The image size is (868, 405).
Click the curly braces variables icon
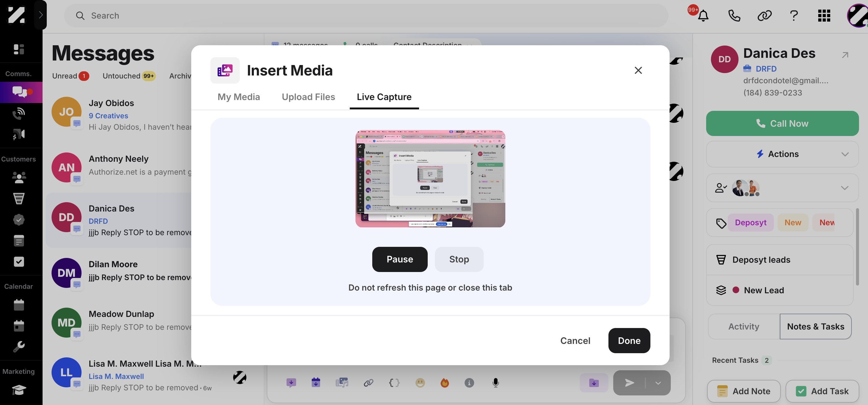coord(394,383)
